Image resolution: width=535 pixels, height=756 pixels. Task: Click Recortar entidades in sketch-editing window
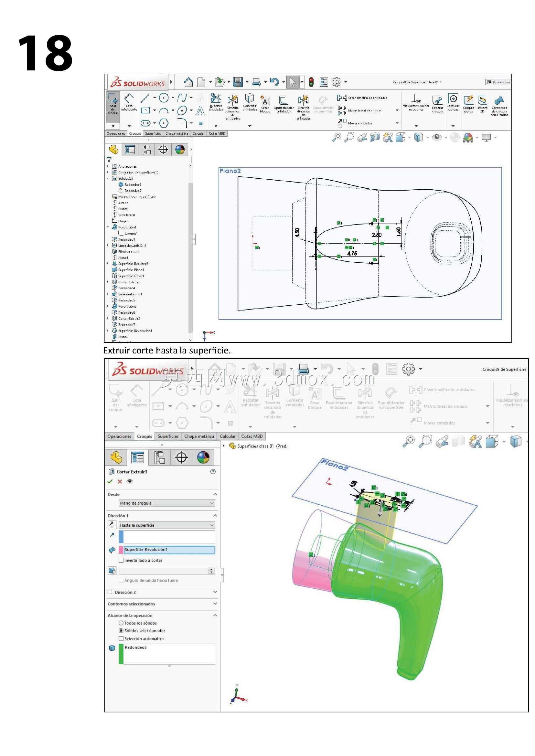coord(216,102)
